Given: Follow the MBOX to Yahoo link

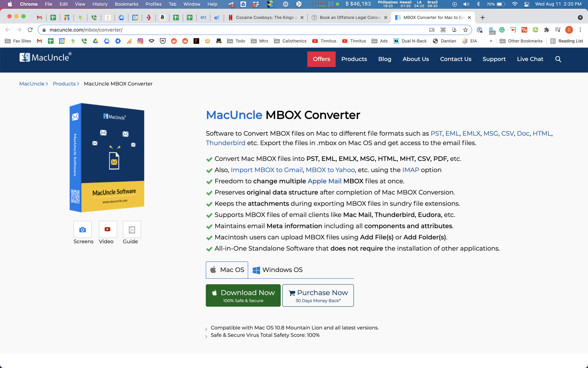Looking at the screenshot, I should click(330, 170).
